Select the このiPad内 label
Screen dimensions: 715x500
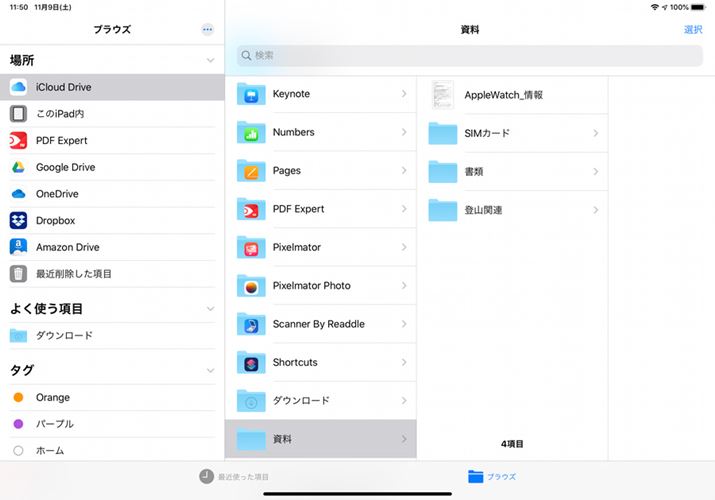(x=60, y=113)
